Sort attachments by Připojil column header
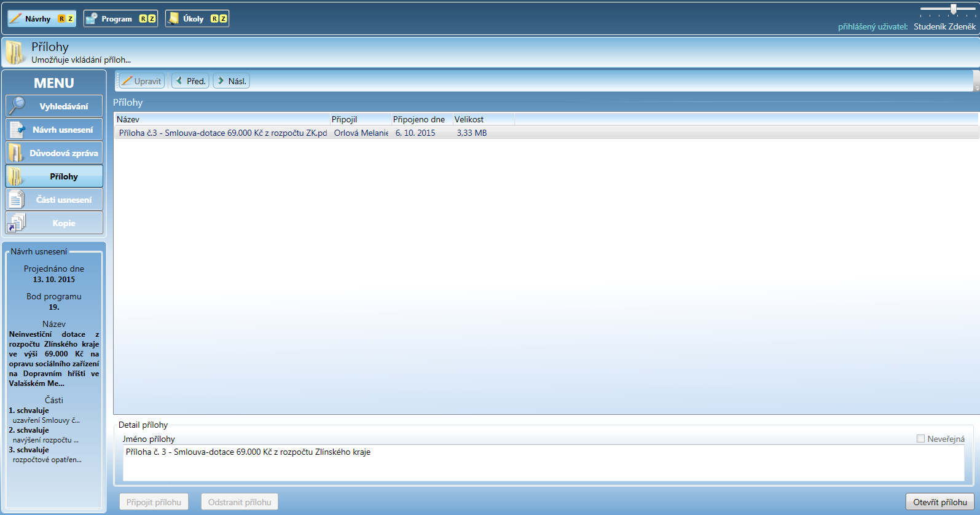980x515 pixels. click(361, 119)
